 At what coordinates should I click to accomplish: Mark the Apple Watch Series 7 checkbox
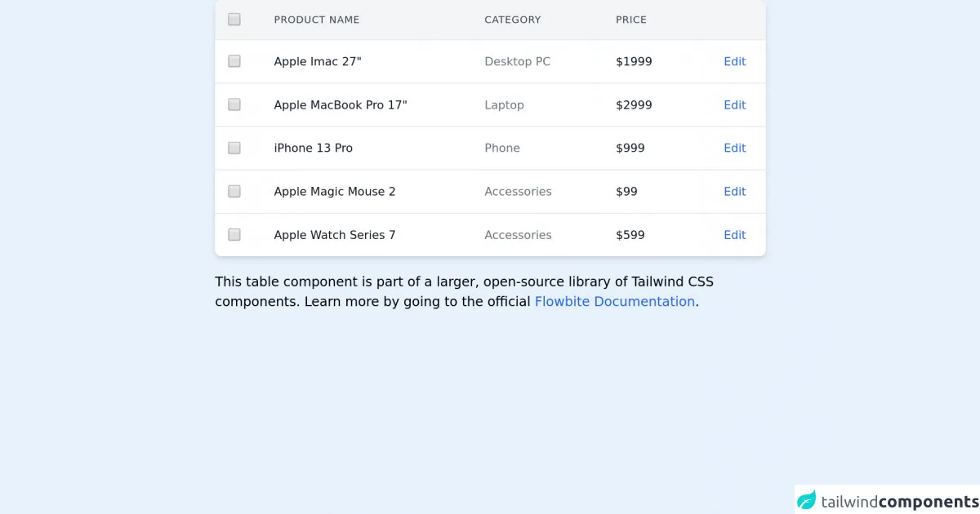(x=234, y=235)
